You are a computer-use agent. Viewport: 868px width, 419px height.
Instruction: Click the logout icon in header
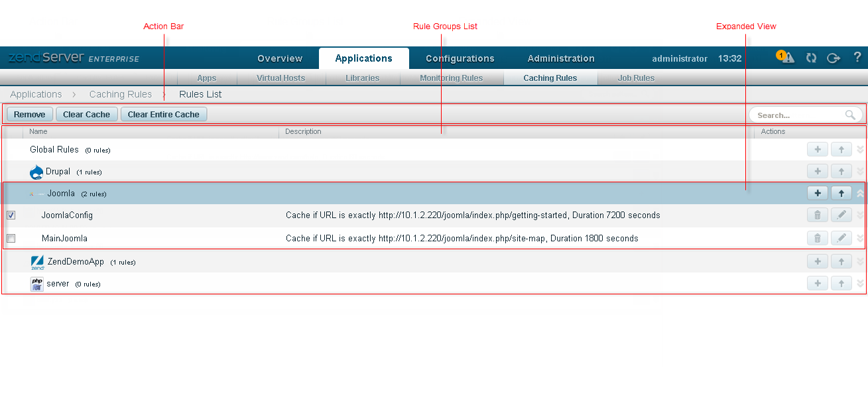[x=834, y=58]
